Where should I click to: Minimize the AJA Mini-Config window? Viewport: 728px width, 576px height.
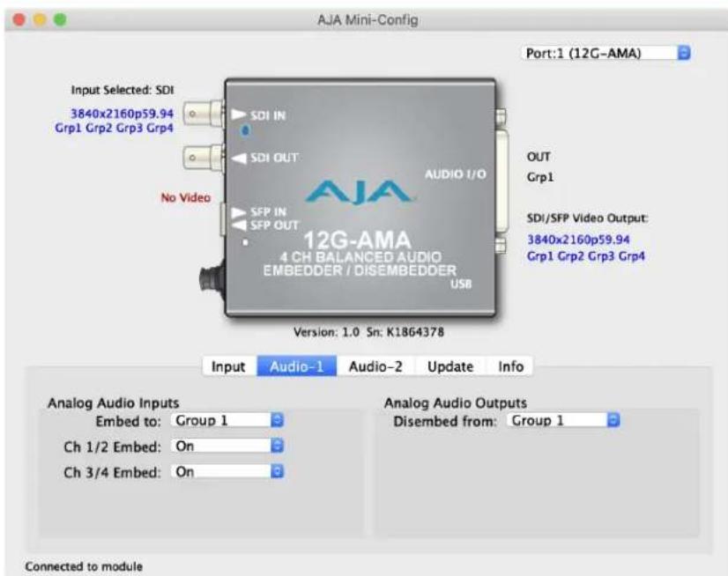[40, 20]
